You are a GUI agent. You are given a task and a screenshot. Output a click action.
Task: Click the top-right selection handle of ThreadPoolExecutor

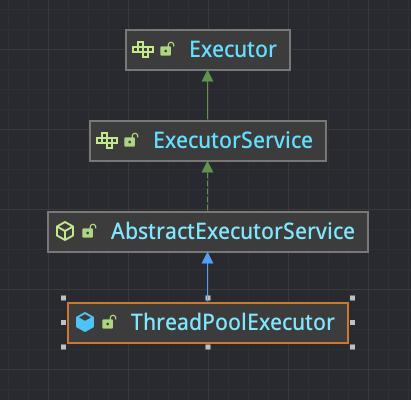click(x=352, y=298)
